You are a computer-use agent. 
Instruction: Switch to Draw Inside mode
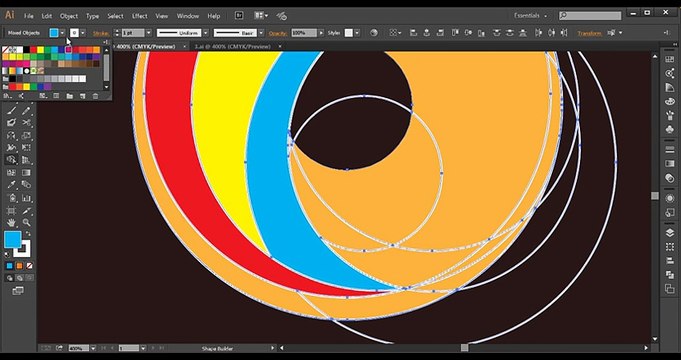pos(29,278)
